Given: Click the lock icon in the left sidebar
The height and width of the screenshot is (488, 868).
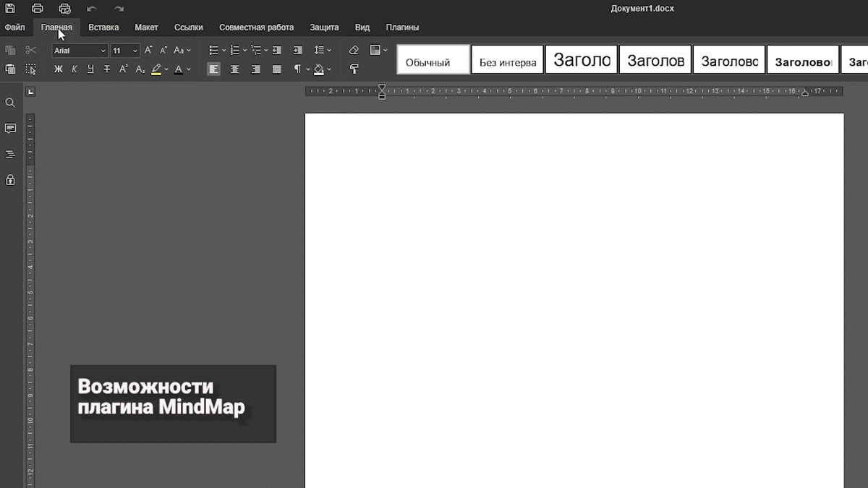Looking at the screenshot, I should coord(10,179).
